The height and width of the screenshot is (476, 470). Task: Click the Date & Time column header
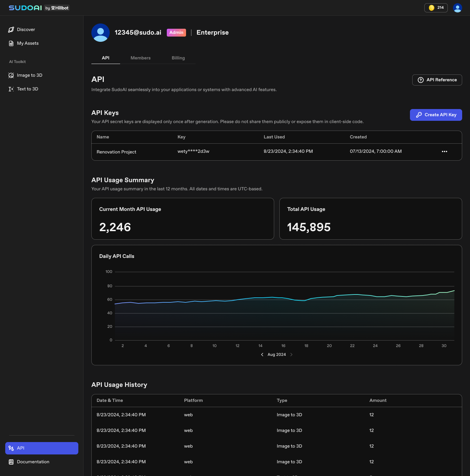(x=110, y=401)
